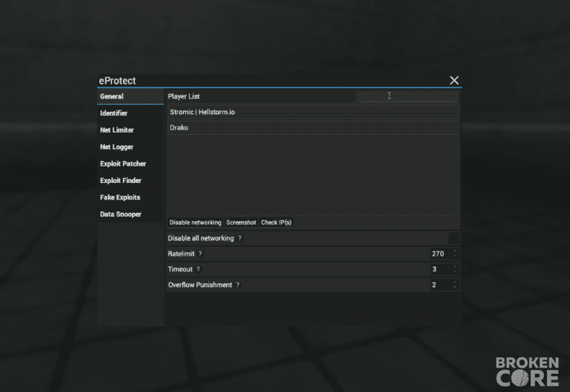
Task: Close the eProtect window
Action: tap(454, 80)
